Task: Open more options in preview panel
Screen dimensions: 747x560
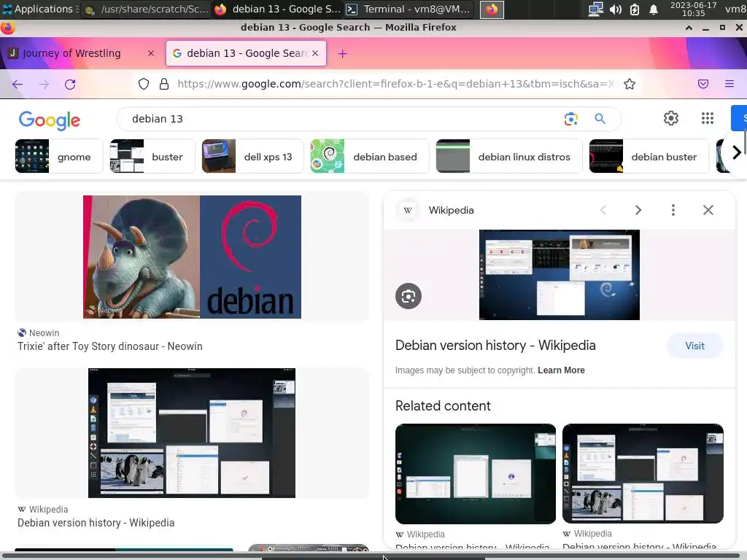Action: tap(673, 210)
